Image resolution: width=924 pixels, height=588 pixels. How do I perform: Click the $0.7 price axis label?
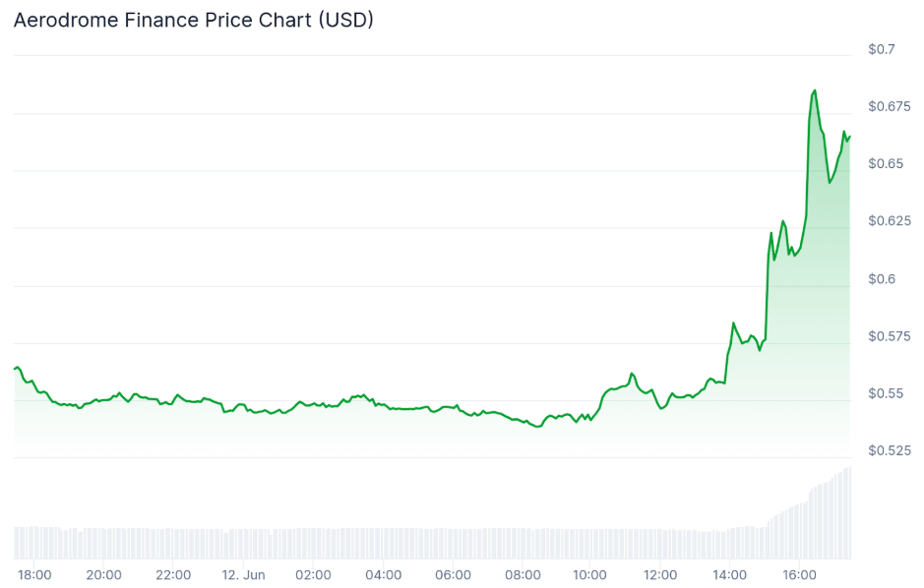(x=881, y=49)
